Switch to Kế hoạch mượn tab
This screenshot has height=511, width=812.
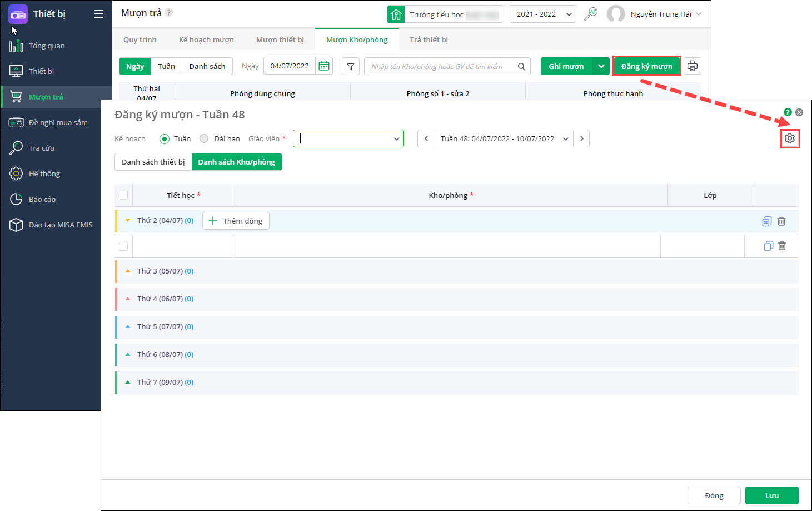[x=206, y=39]
